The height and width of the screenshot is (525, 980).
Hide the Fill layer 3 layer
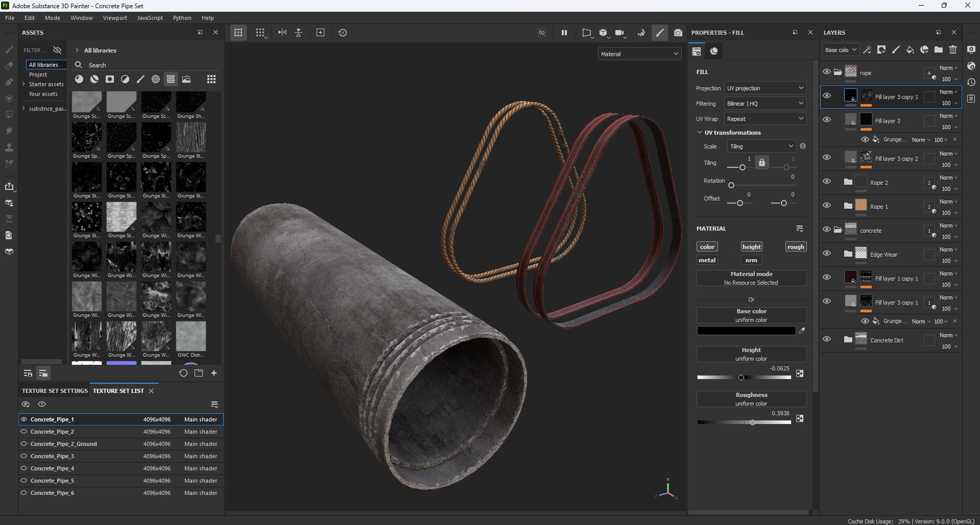(827, 119)
